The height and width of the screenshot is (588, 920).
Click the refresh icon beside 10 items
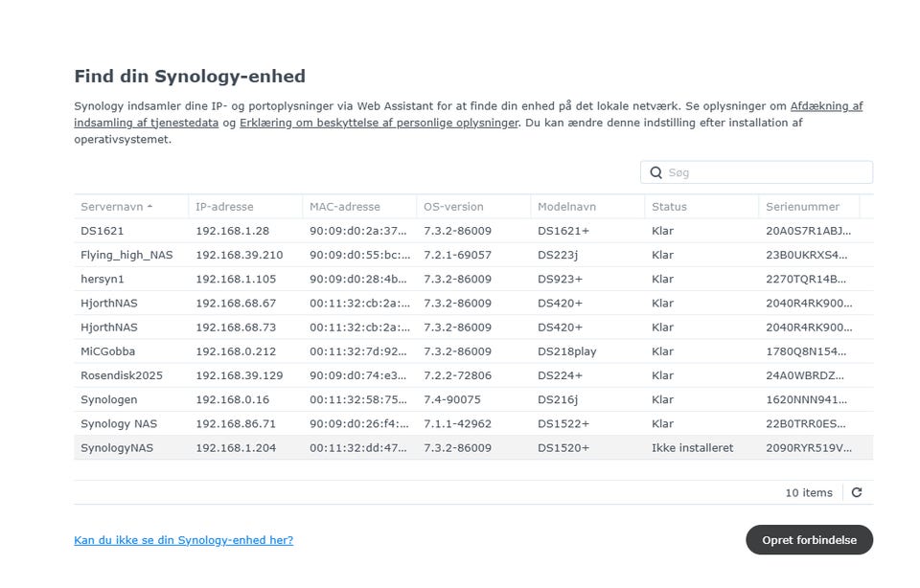[x=857, y=492]
